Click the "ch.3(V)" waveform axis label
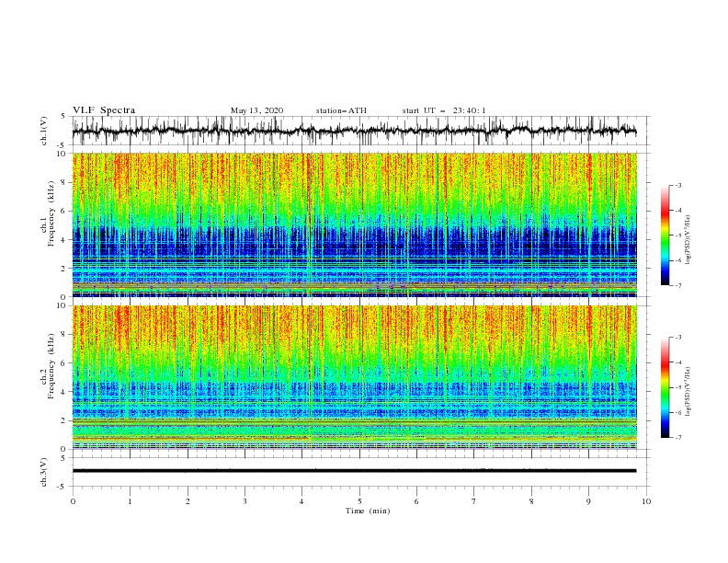Screen dimensions: 728x563 pos(44,472)
